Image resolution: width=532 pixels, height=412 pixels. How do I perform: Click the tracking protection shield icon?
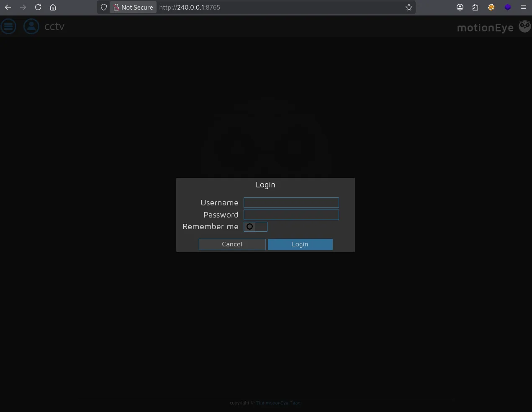(x=104, y=7)
